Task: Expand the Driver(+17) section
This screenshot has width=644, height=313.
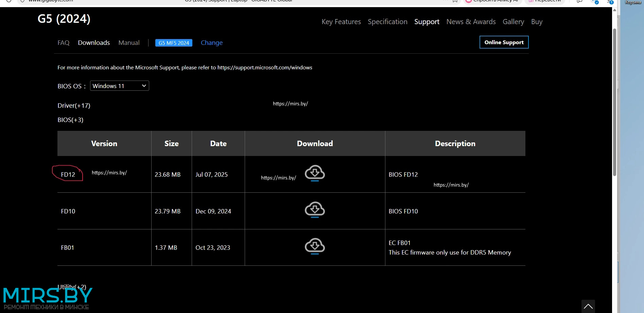Action: click(x=74, y=106)
